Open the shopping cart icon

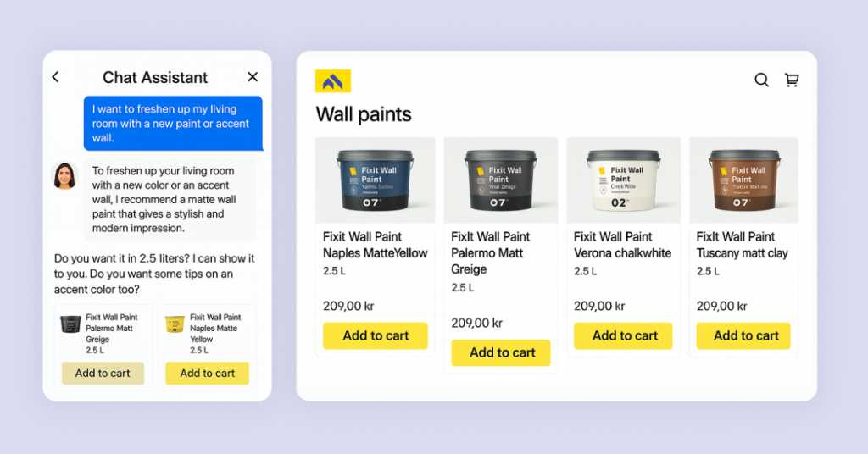(x=792, y=80)
